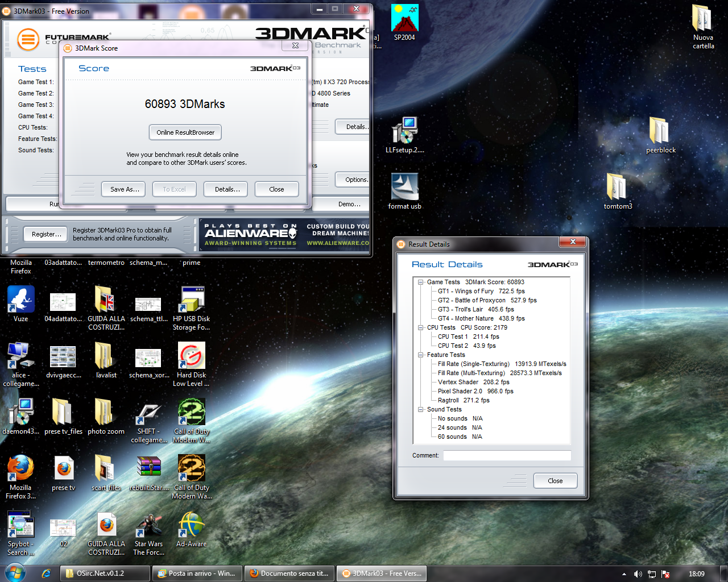
Task: Collapse the Sound Tests tree node
Action: click(421, 409)
